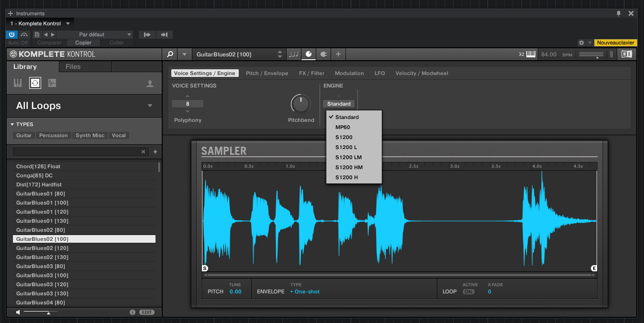
Task: Select the Loops filter icon
Action: (35, 83)
